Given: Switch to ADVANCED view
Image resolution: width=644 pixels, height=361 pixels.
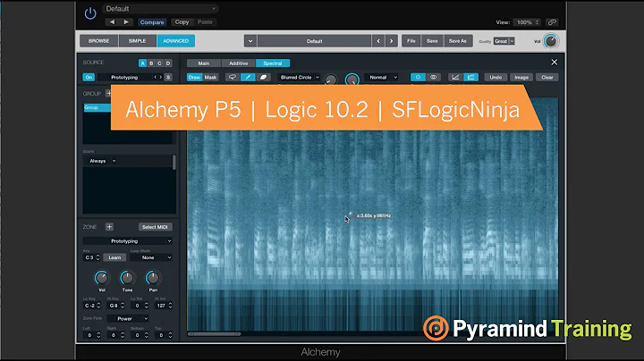Looking at the screenshot, I should pyautogui.click(x=176, y=41).
